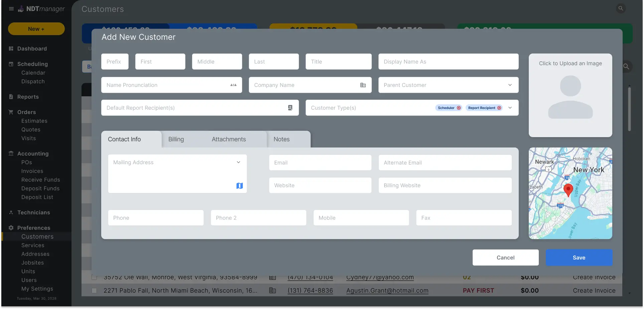Screen dimensions: 644x309
Task: Check the box for the 2271 Pablo Fall row
Action: coord(94,291)
